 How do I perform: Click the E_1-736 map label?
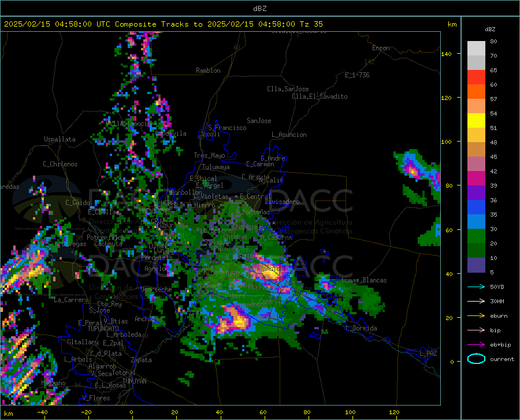click(357, 75)
